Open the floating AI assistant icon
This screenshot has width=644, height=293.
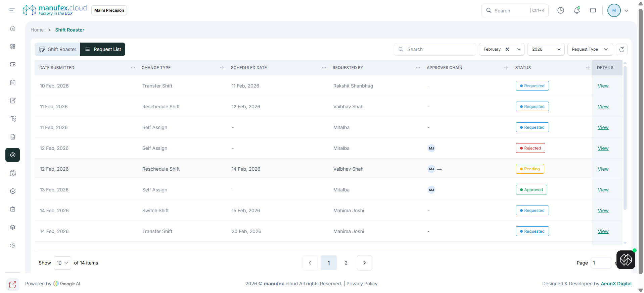626,260
